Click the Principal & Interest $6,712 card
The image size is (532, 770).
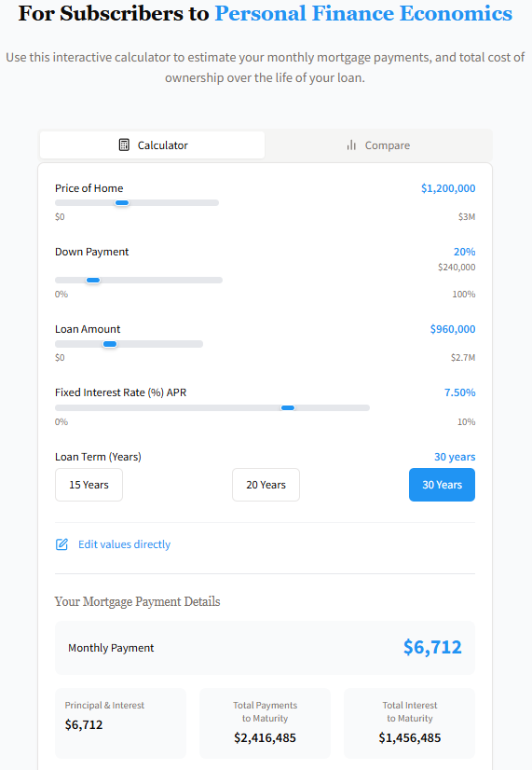coord(121,723)
